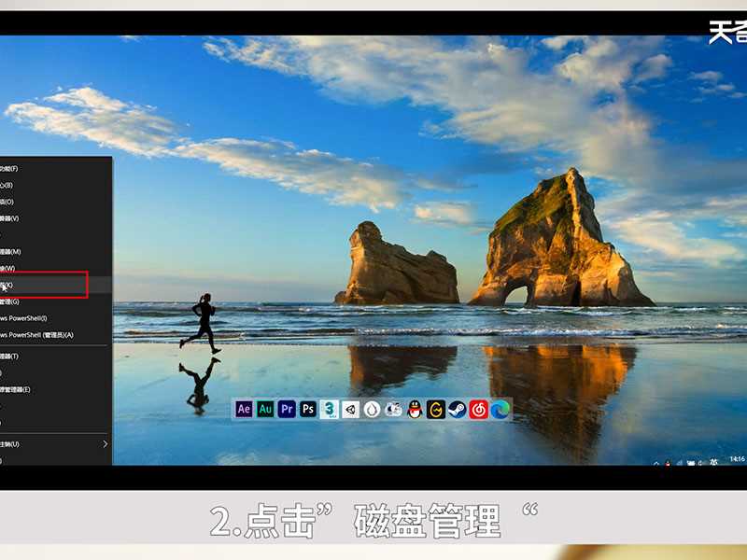Click the system tray clock showing 14:16
The width and height of the screenshot is (747, 560).
coord(736,459)
